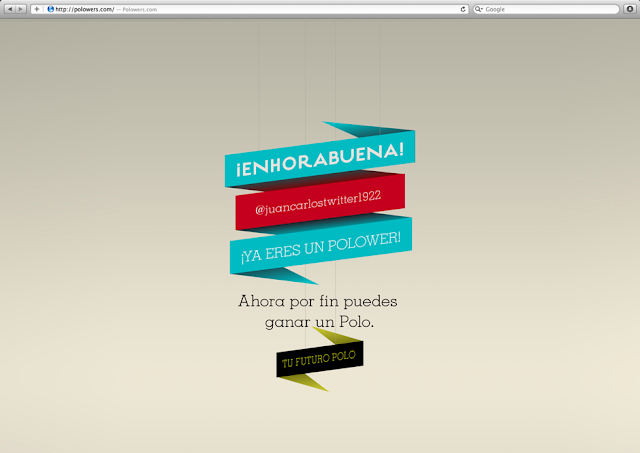Click the 'Polowers.com' page title in address bar
640x453 pixels.
coord(140,9)
